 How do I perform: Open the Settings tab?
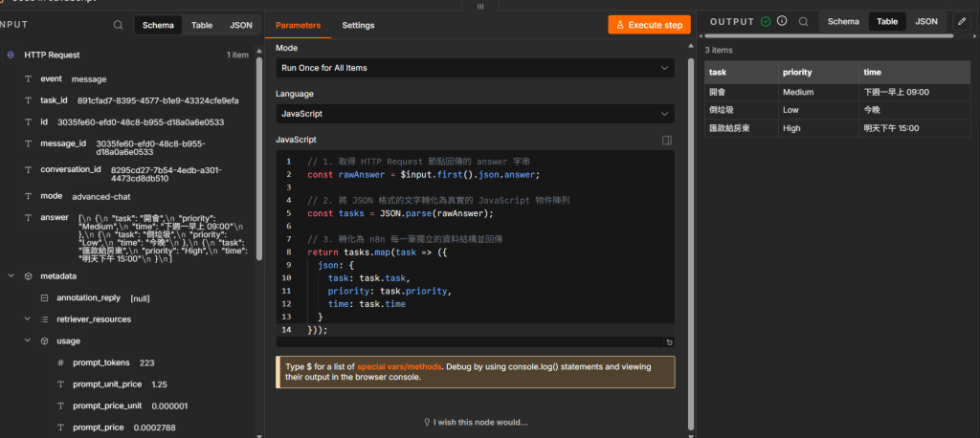point(358,26)
